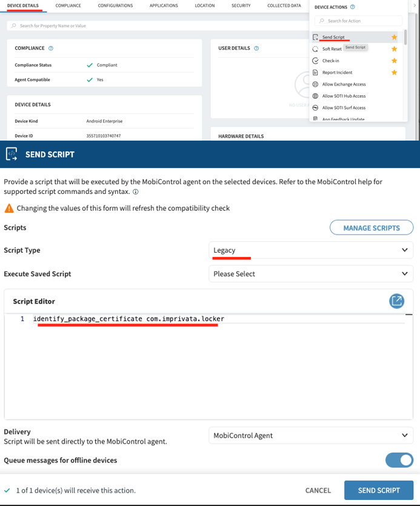Screen dimensions: 420x506
Task: Switch to the Security tab
Action: click(x=241, y=5)
